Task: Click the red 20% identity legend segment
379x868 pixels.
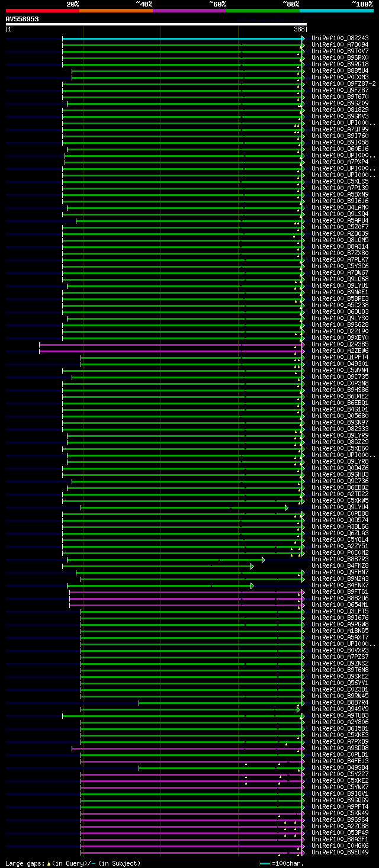Action: pos(42,11)
